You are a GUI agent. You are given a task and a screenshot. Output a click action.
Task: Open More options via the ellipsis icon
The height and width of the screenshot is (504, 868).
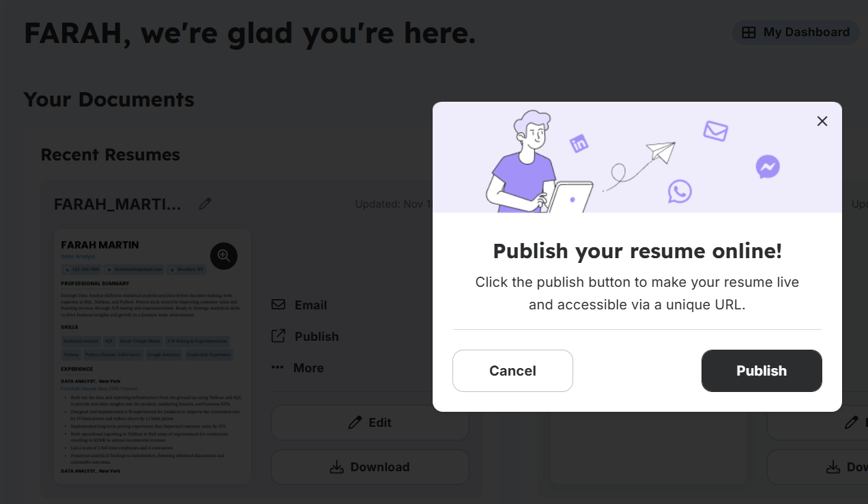pyautogui.click(x=278, y=367)
